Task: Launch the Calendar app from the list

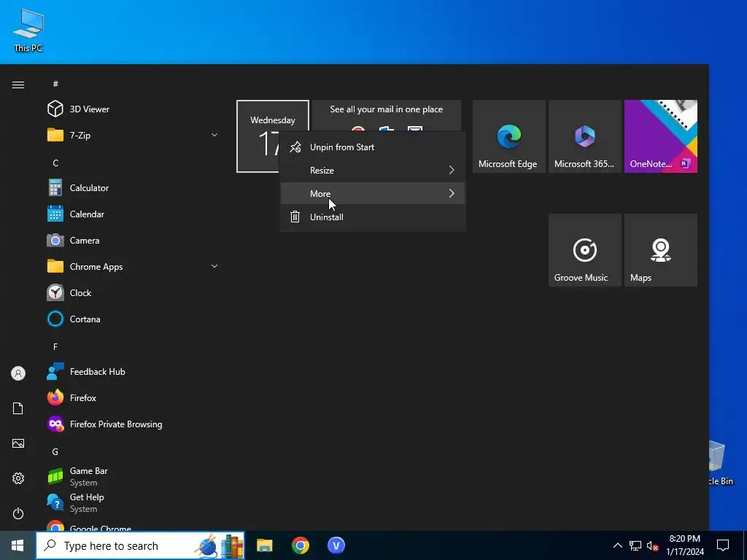Action: (x=133, y=214)
